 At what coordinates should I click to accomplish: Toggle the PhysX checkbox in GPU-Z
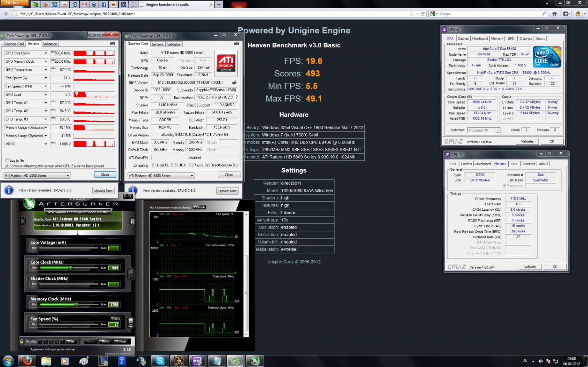[x=191, y=165]
